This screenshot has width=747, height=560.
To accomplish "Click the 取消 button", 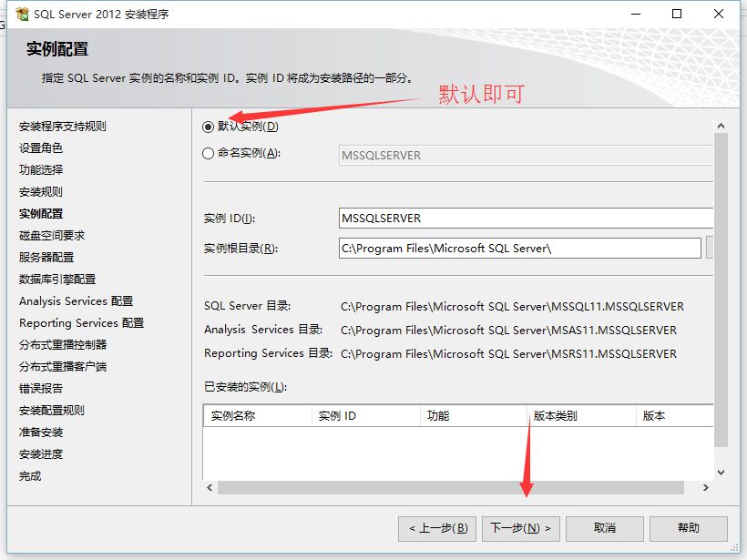I will tap(604, 528).
